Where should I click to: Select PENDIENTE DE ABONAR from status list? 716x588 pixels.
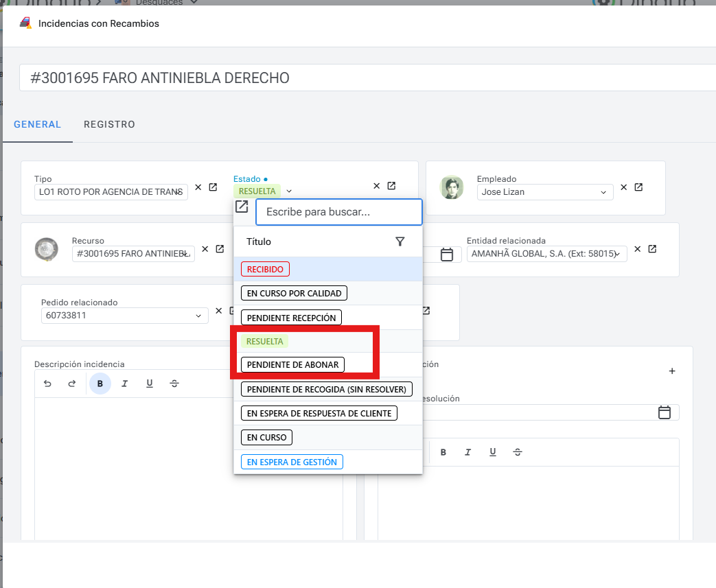tap(292, 364)
